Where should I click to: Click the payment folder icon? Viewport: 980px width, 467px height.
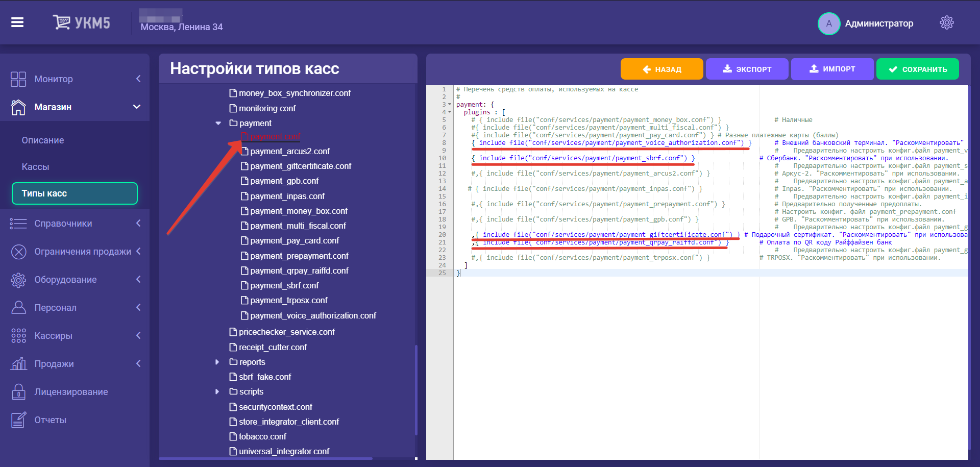click(233, 123)
